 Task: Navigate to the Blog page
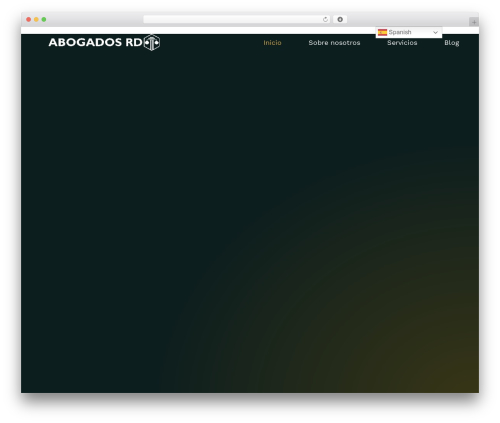pyautogui.click(x=452, y=43)
